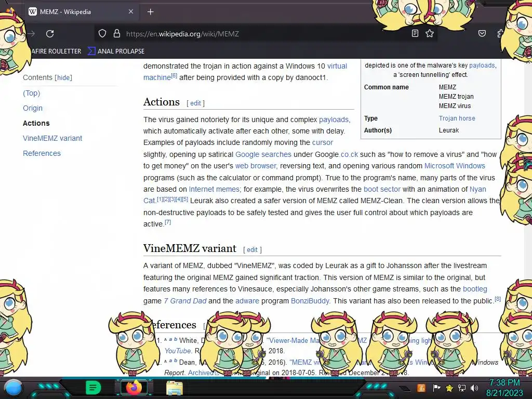Open the green notes app on taskbar
This screenshot has width=532, height=399.
[x=93, y=388]
